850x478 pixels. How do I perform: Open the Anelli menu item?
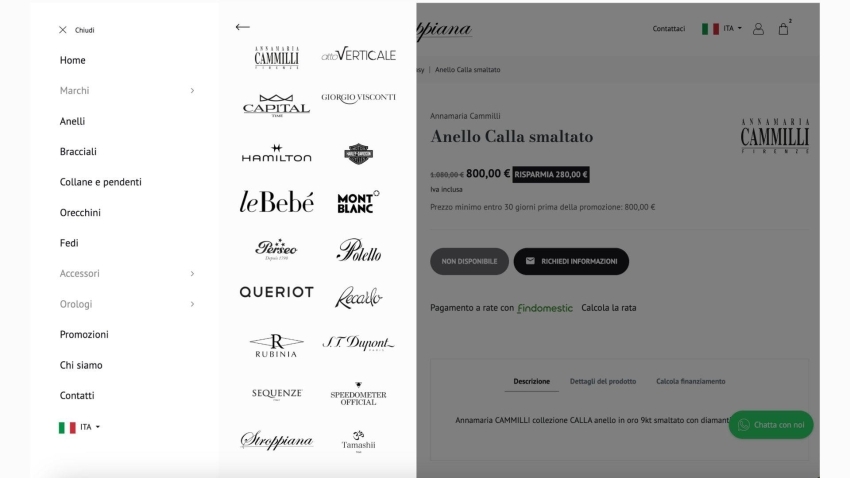pyautogui.click(x=72, y=121)
